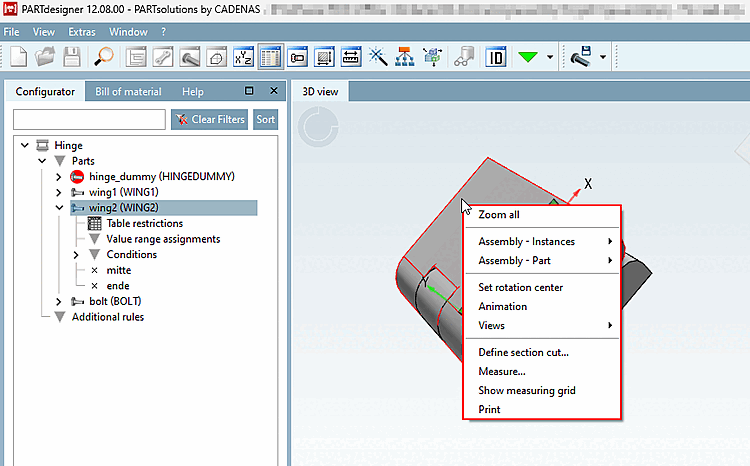Open the Assembly - Part submenu
Image resolution: width=750 pixels, height=466 pixels.
542,261
